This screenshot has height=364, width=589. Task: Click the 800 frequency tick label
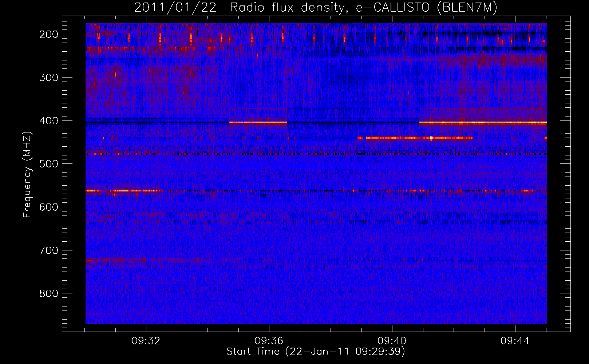[49, 293]
